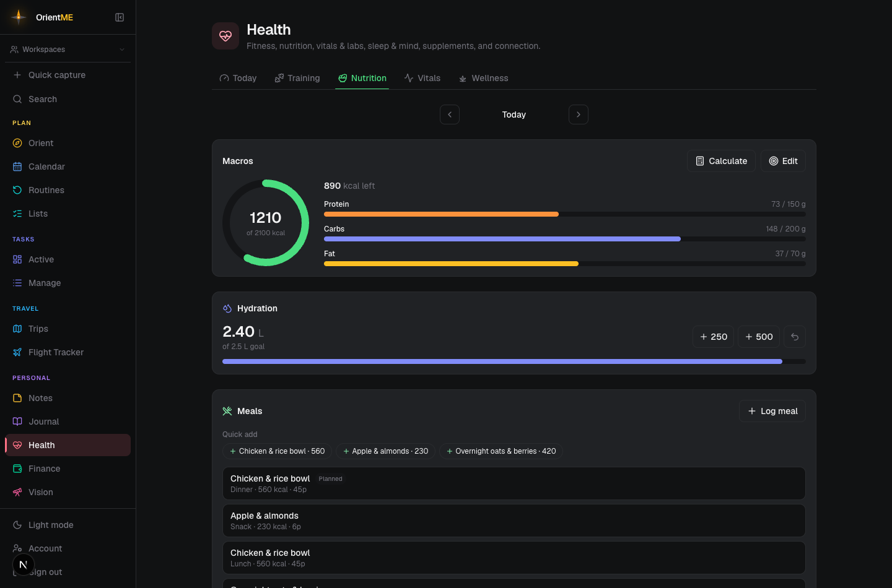
Task: Click the Health header heart icon
Action: coord(225,36)
